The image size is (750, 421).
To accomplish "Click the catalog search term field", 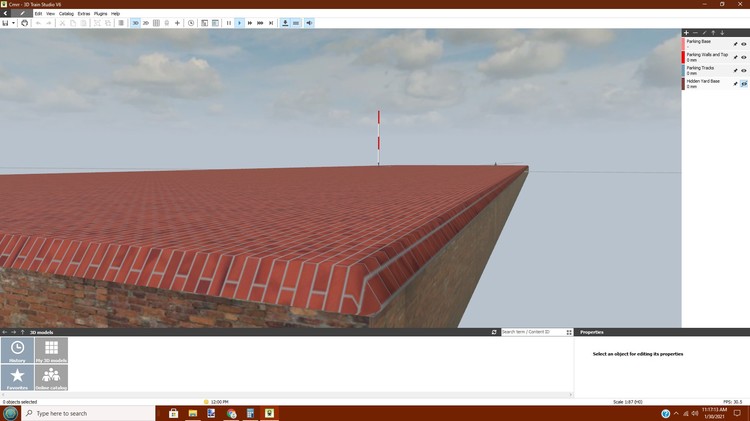I will pyautogui.click(x=533, y=332).
